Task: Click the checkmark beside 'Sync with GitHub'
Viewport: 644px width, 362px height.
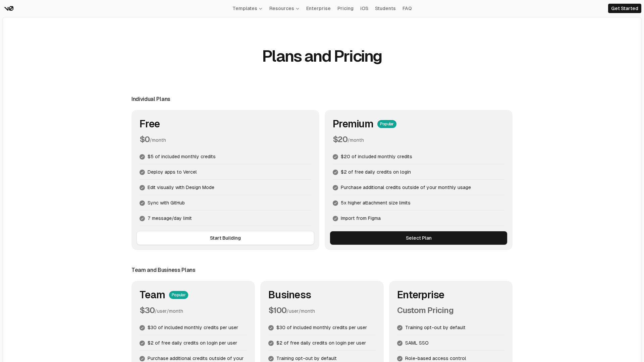Action: click(x=142, y=203)
